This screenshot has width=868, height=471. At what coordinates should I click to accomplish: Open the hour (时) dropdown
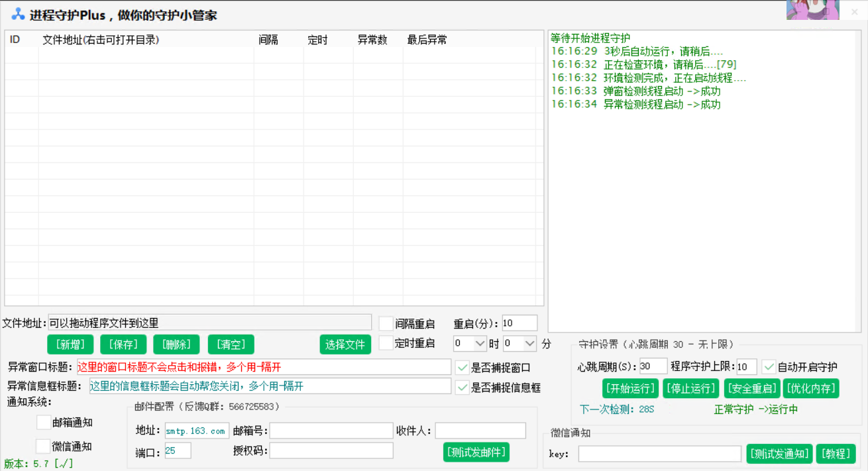click(x=470, y=344)
